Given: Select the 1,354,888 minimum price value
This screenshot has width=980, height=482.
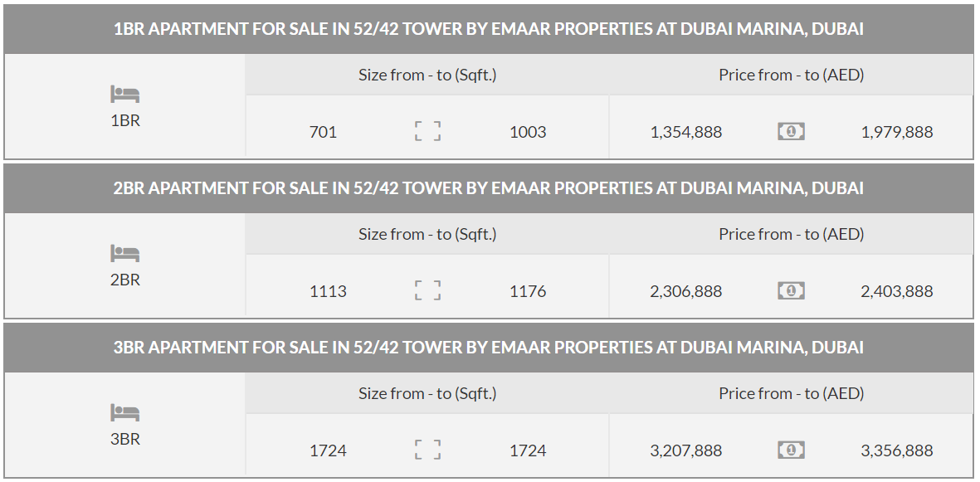Looking at the screenshot, I should coord(686,132).
